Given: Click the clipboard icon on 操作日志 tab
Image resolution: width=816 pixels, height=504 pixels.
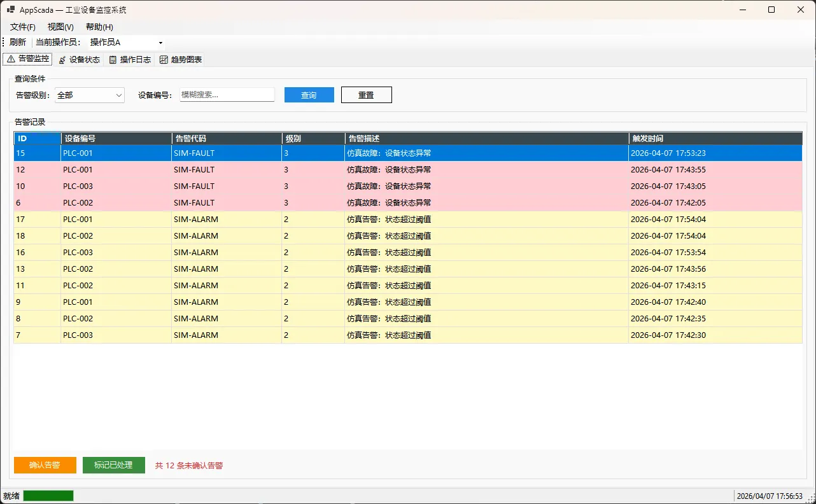Looking at the screenshot, I should (113, 60).
